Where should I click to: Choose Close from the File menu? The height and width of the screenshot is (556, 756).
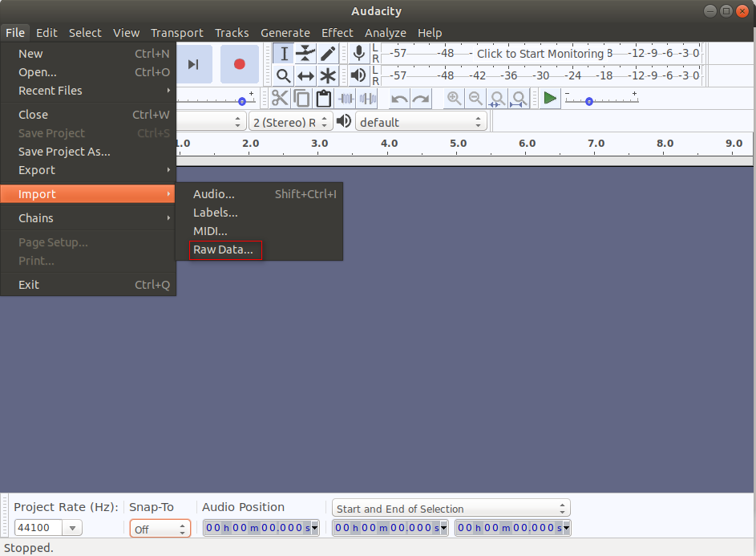click(88, 115)
